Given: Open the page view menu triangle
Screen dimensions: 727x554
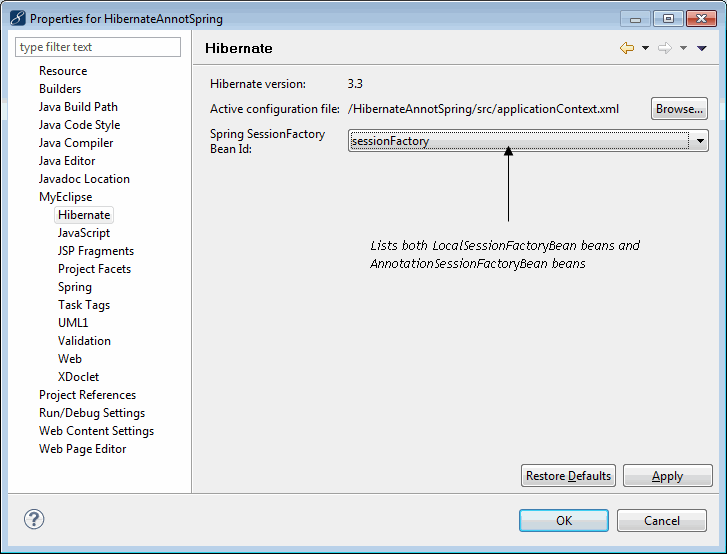Looking at the screenshot, I should (702, 48).
